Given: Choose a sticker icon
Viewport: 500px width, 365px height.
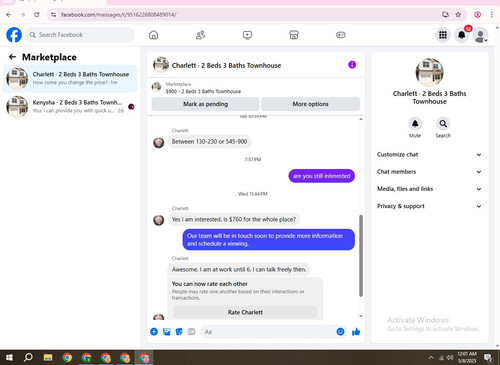Looking at the screenshot, I should tap(179, 332).
